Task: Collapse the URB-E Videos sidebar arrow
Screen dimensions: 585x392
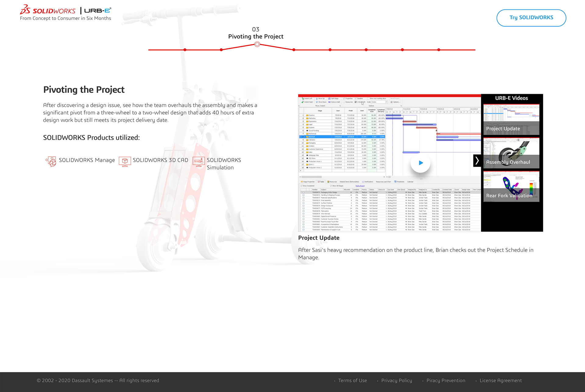Action: 477,161
